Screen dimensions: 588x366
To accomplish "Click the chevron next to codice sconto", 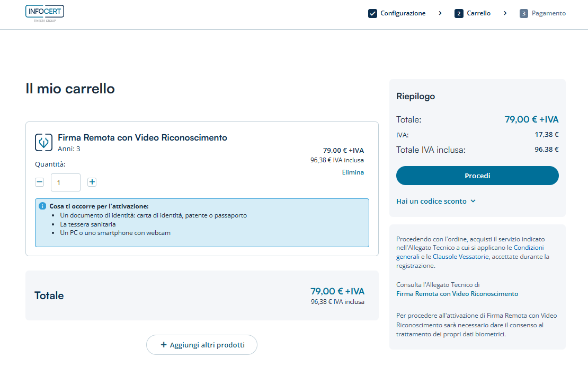I will pyautogui.click(x=473, y=201).
